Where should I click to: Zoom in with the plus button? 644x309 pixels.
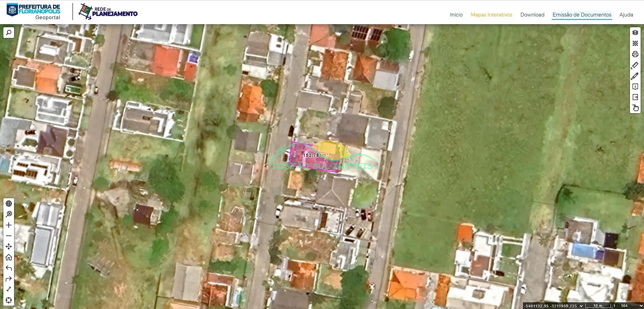tap(9, 225)
